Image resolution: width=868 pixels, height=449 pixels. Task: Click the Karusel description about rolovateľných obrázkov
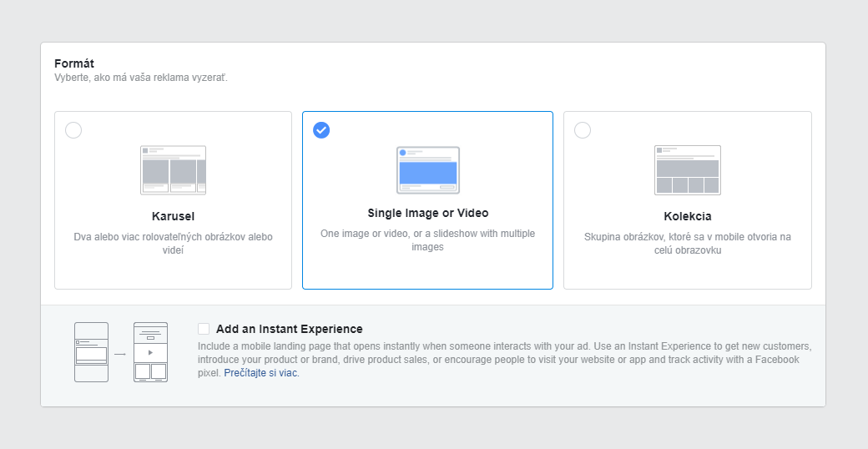(173, 243)
